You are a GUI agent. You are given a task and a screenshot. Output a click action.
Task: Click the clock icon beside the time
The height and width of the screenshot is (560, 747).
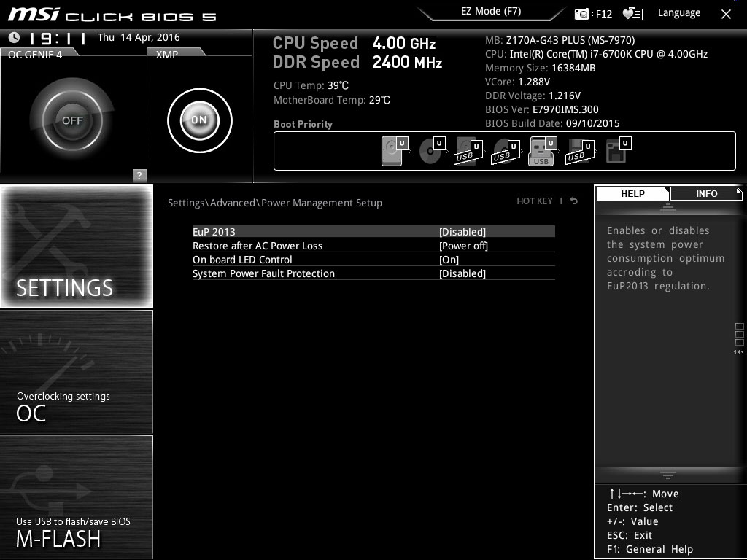coord(15,37)
